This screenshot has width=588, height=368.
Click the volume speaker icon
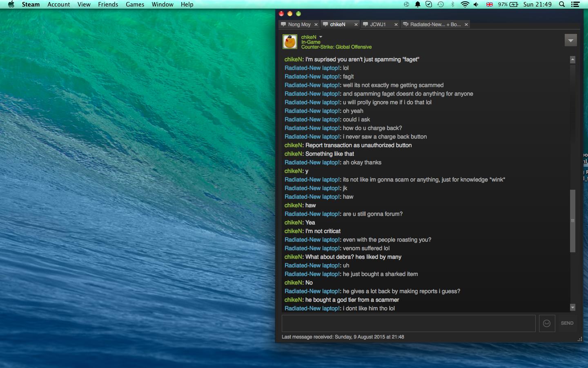coord(476,4)
